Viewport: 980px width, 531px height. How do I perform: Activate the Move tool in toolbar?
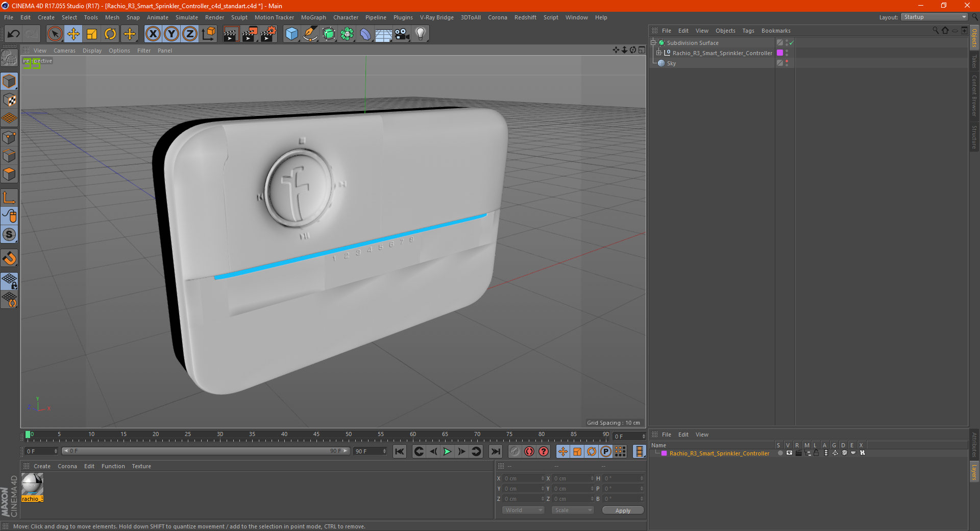73,34
